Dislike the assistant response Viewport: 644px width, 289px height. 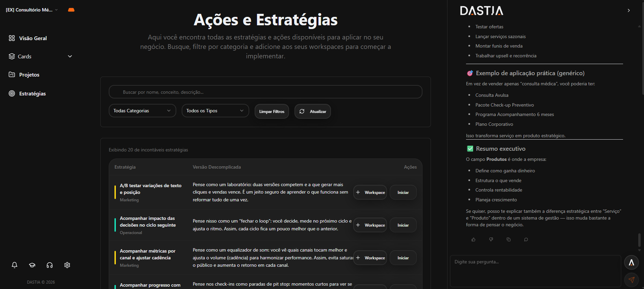click(491, 239)
